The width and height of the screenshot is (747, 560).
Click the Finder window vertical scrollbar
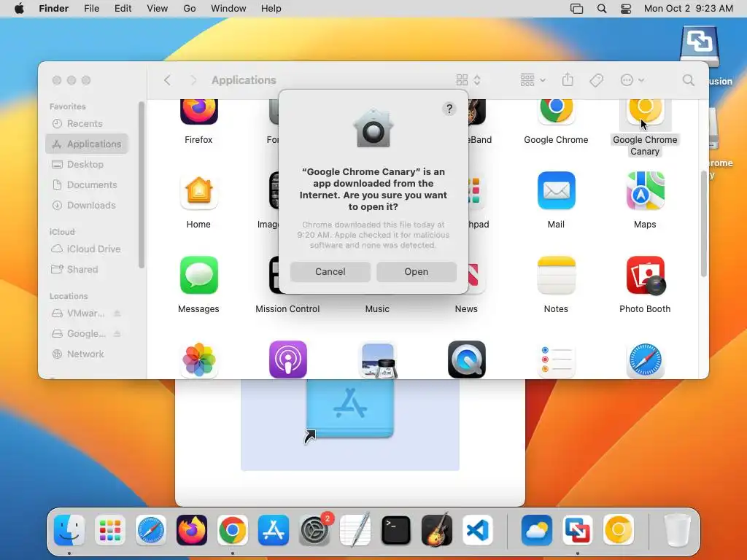click(x=704, y=223)
